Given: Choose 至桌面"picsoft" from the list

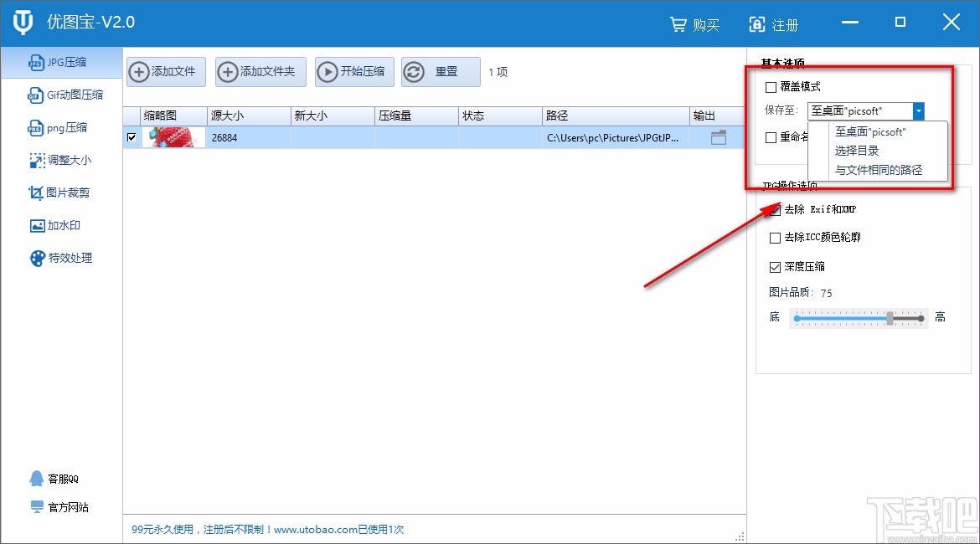Looking at the screenshot, I should pos(870,131).
